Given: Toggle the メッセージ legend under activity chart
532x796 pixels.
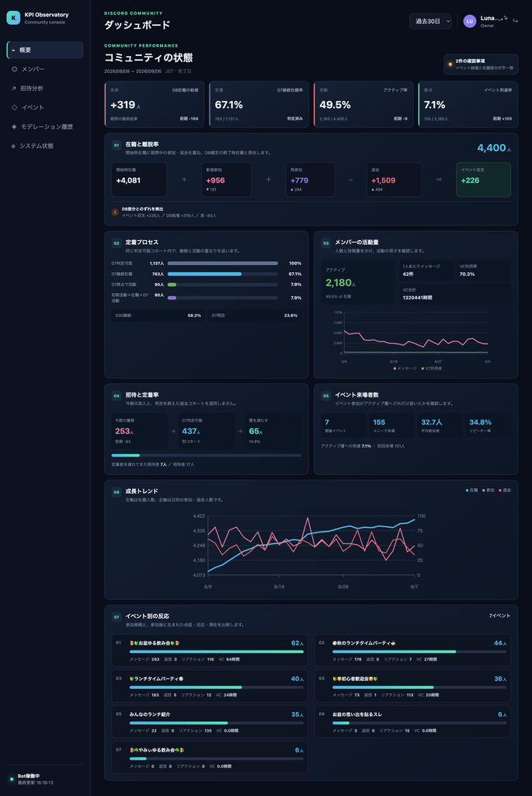Looking at the screenshot, I should [x=405, y=368].
